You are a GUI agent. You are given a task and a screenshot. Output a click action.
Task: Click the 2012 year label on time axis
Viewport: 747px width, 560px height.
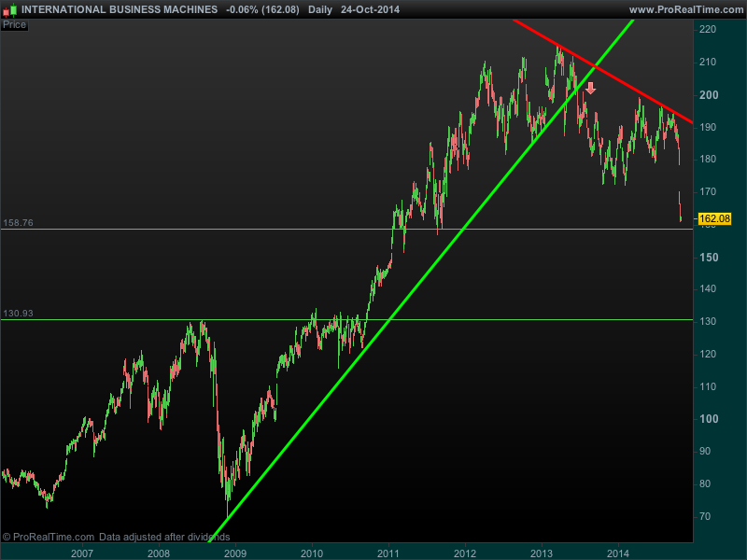[465, 553]
